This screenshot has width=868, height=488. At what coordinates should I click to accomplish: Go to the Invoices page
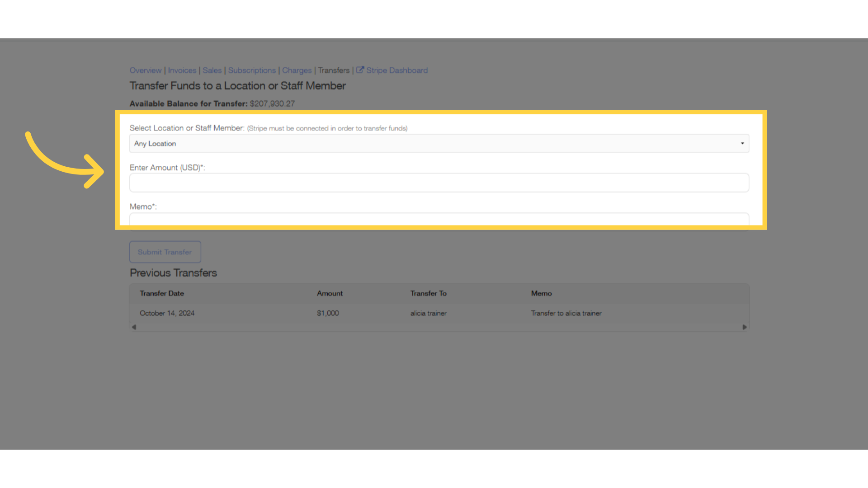(182, 70)
